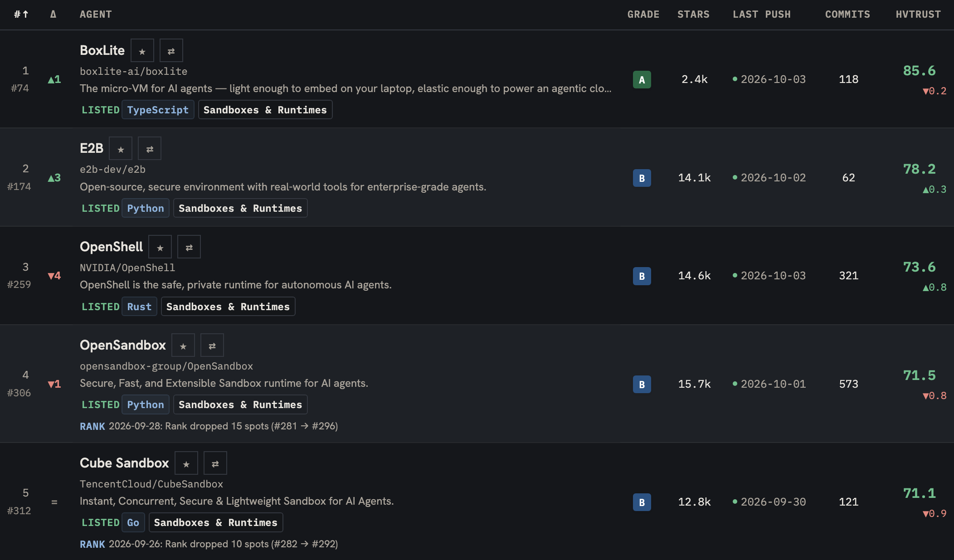Open the BoxLite agent title
The image size is (954, 560).
pos(102,50)
